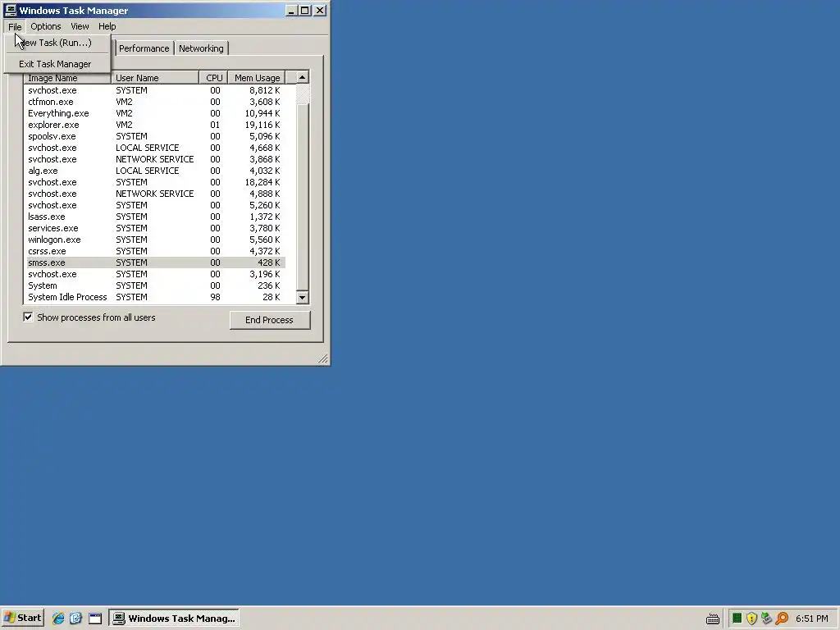840x630 pixels.
Task: Click the process list scroll down arrow
Action: [x=302, y=297]
